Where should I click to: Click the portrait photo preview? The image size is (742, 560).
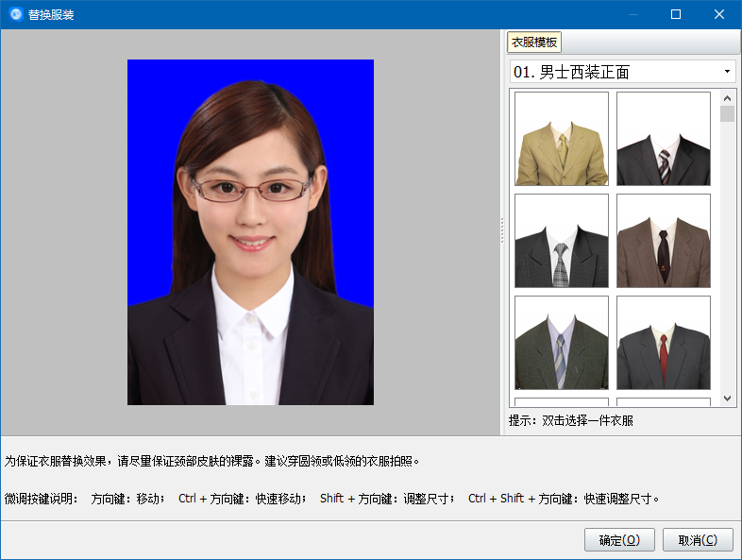click(250, 232)
